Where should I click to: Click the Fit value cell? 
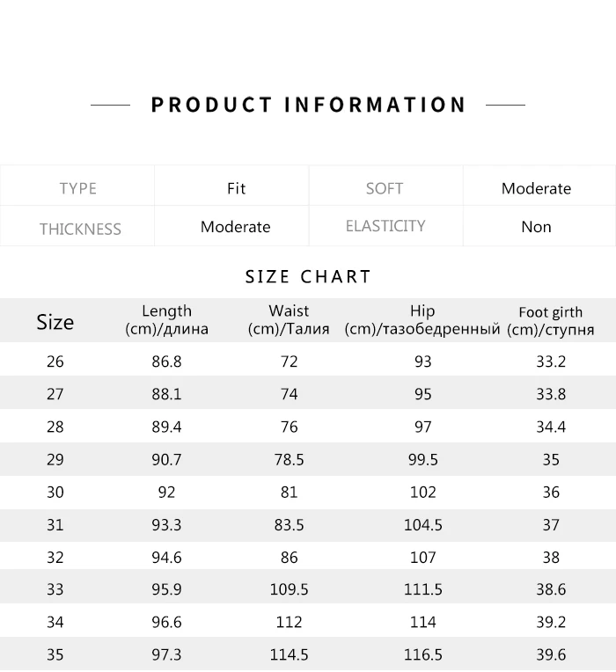tap(236, 188)
